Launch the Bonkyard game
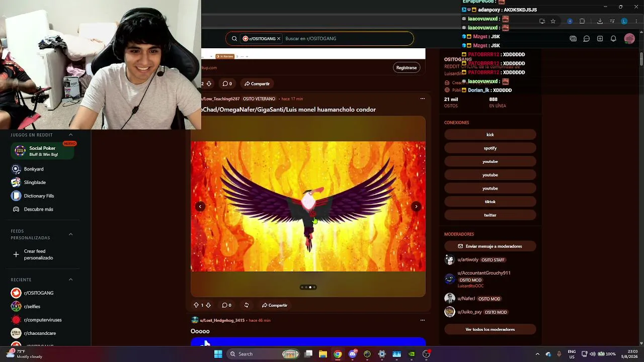644x362 pixels. (33, 169)
